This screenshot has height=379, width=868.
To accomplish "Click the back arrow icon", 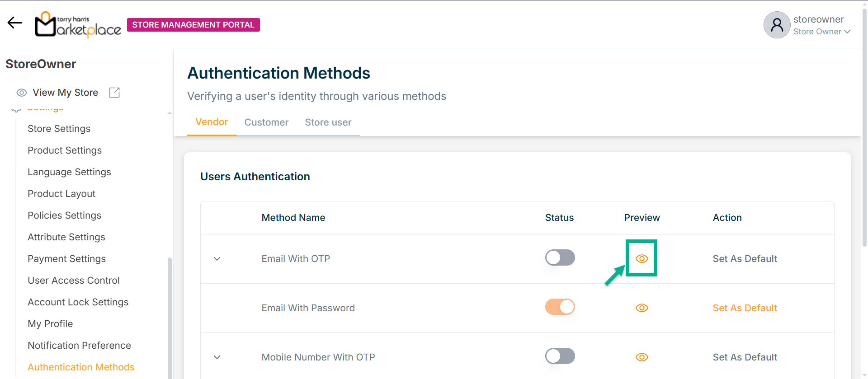I will click(x=14, y=23).
